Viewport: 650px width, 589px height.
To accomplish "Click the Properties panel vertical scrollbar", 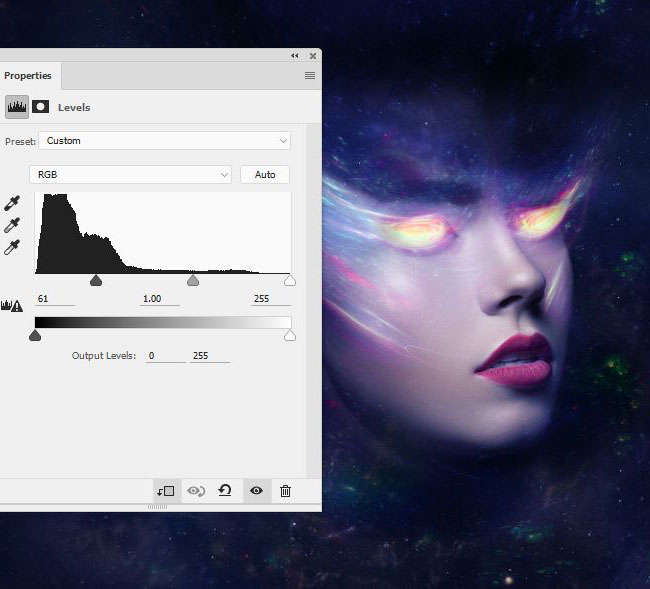I will tap(314, 301).
